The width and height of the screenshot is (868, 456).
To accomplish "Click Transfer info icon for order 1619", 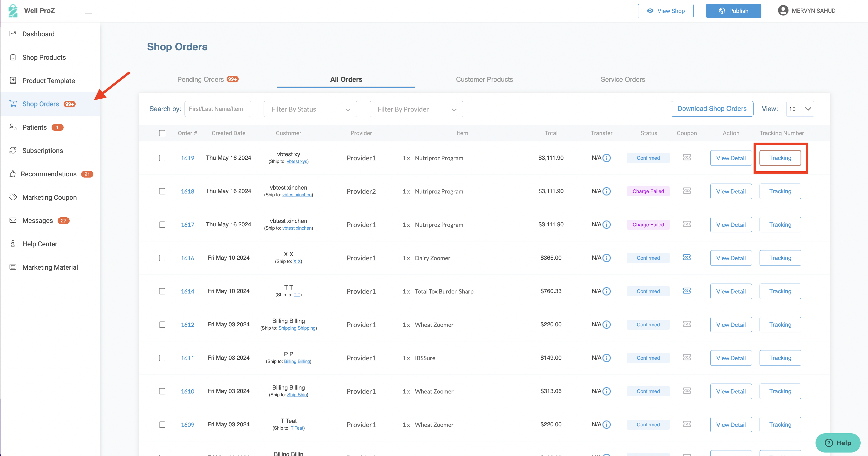I will point(606,158).
